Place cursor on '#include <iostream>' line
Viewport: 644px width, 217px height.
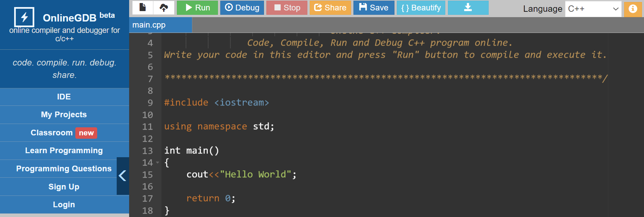pyautogui.click(x=217, y=102)
